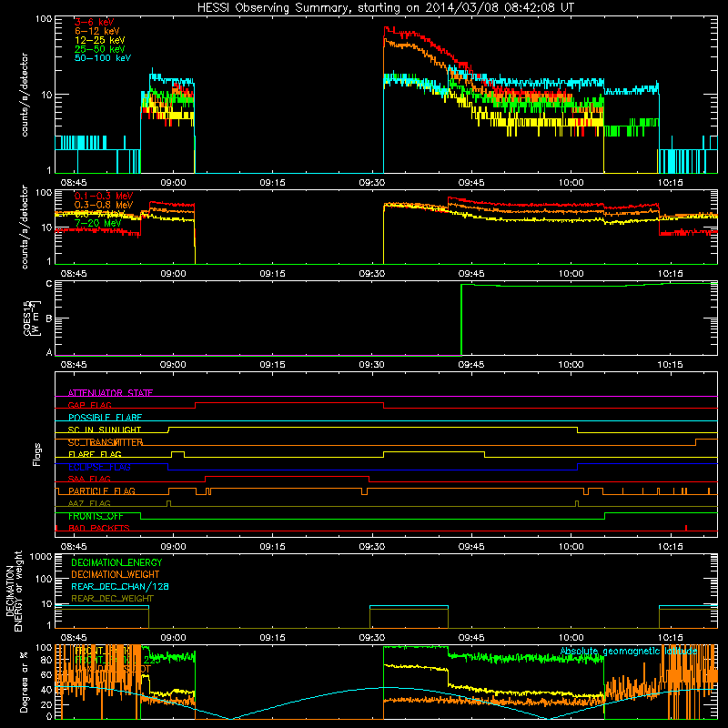This screenshot has height=728, width=728.
Task: Select counts/s/detector axis title of MeV panel
Action: coord(25,227)
